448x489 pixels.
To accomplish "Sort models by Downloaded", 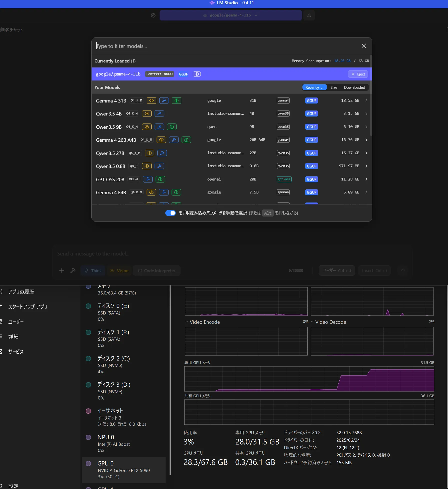I will pos(354,87).
